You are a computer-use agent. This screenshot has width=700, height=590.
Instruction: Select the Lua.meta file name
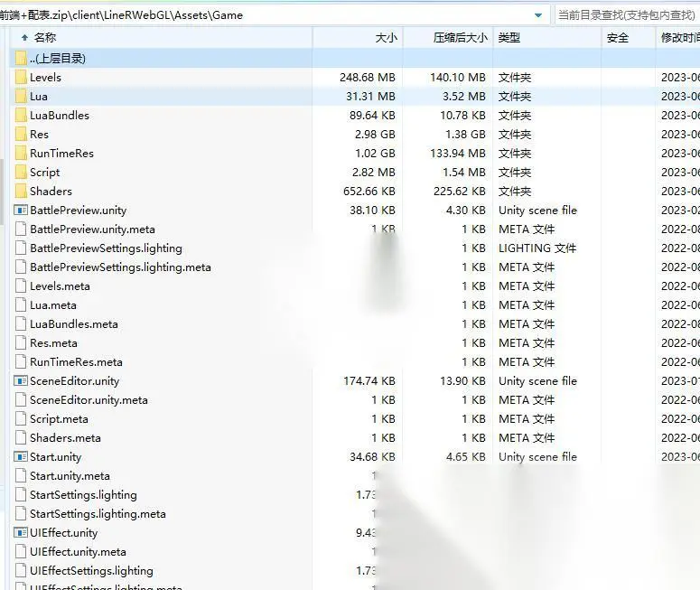coord(53,305)
